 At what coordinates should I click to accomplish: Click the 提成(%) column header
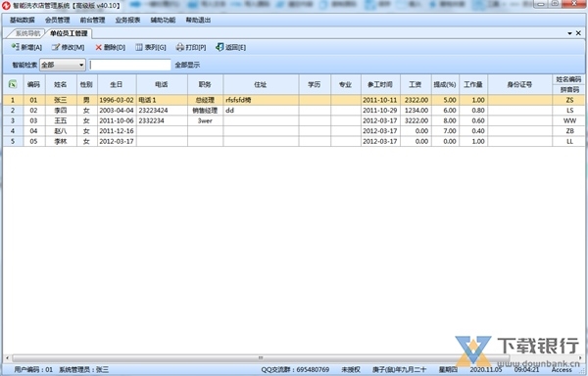click(x=445, y=84)
